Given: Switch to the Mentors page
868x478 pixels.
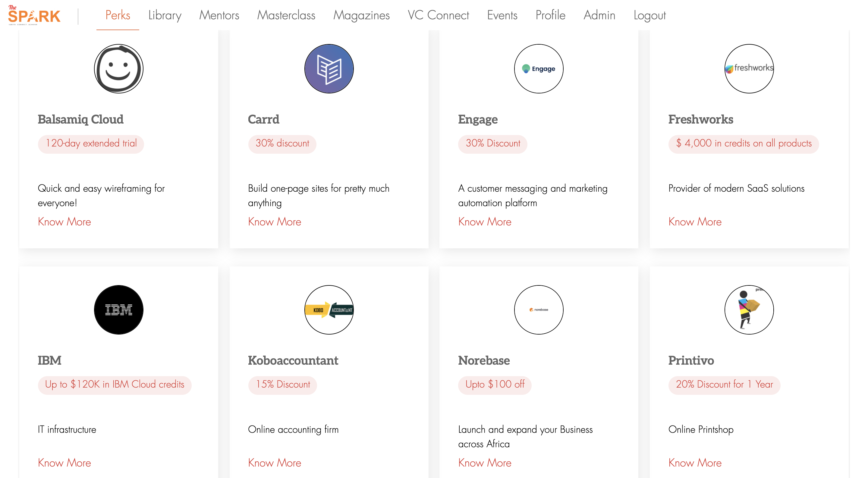Looking at the screenshot, I should [219, 15].
